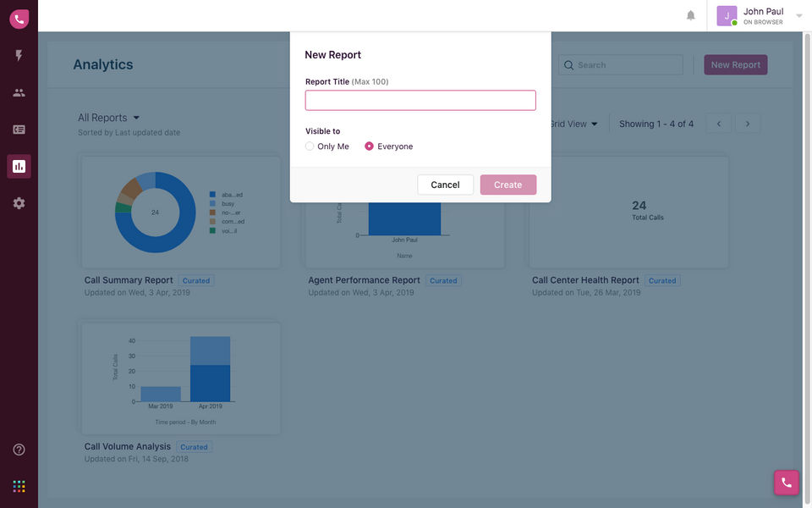Image resolution: width=812 pixels, height=508 pixels.
Task: Click the Report Title input field
Action: 420,100
